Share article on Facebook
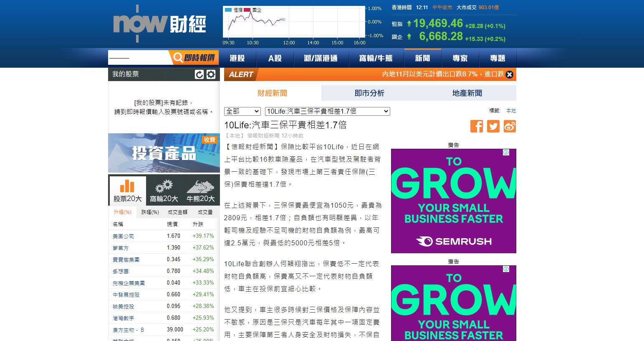This screenshot has width=644, height=341. tap(477, 126)
